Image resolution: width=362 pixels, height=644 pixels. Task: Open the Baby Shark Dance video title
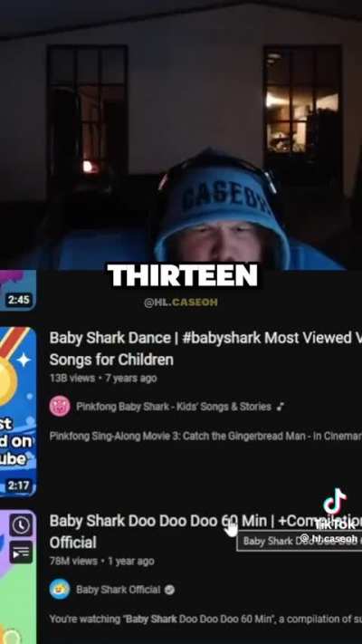pyautogui.click(x=205, y=349)
